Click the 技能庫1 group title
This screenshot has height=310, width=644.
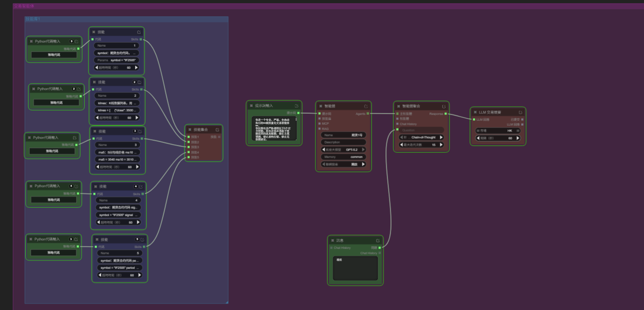click(x=33, y=20)
